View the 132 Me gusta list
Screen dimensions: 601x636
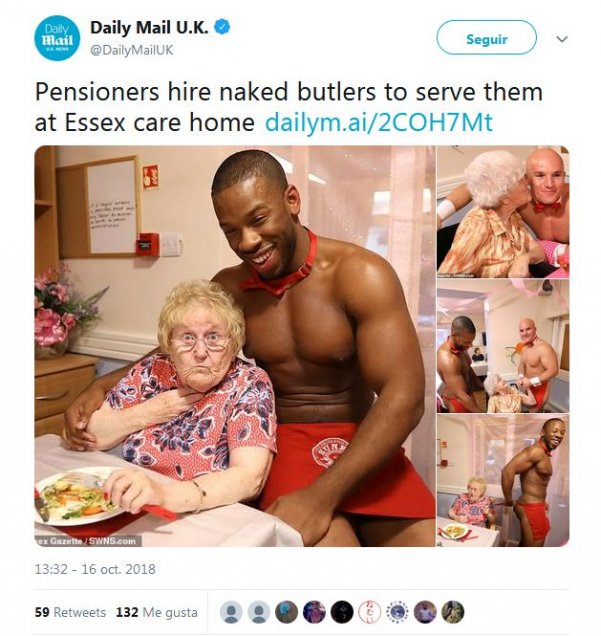tap(157, 612)
